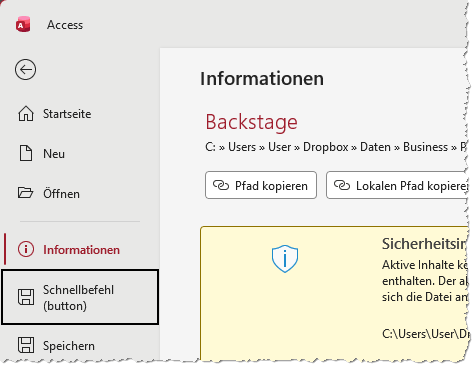Click the Informationen page heading
474x368 pixels.
(262, 79)
